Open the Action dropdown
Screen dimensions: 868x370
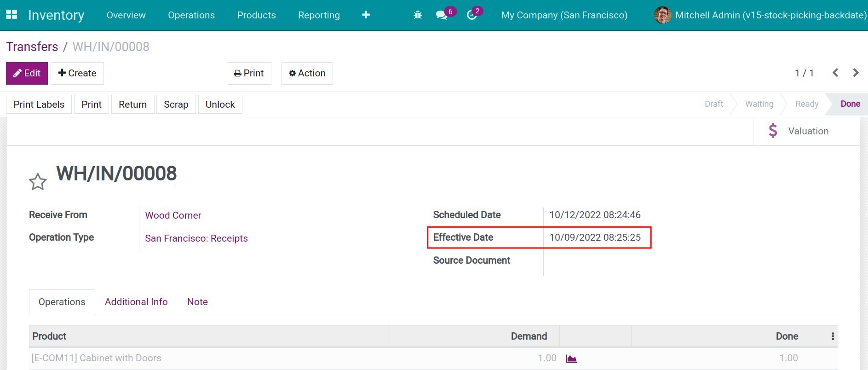(307, 73)
